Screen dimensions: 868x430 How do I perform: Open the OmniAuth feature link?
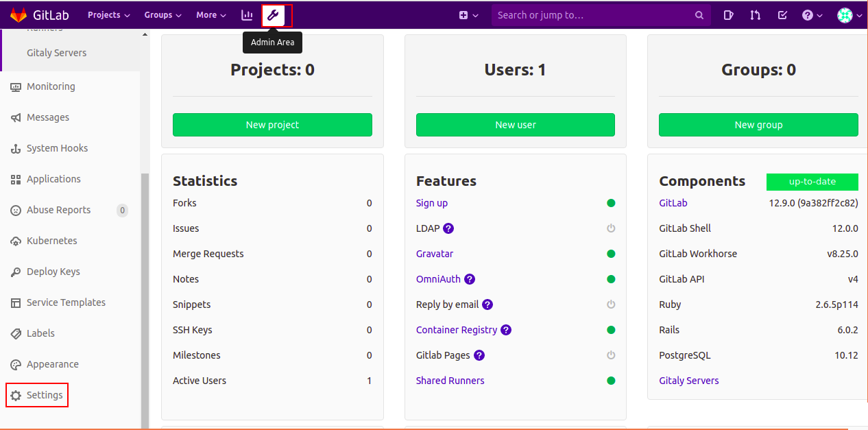pyautogui.click(x=438, y=279)
